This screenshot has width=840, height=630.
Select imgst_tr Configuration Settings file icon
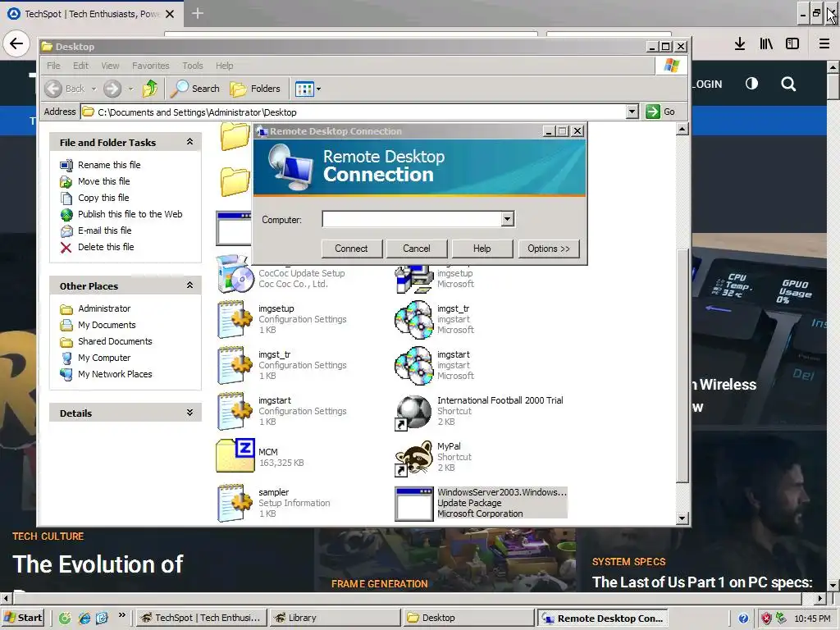[x=235, y=365]
